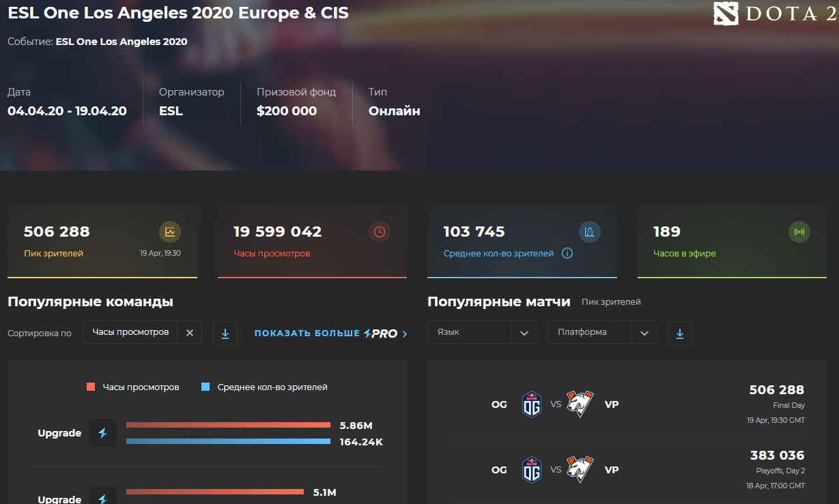839x504 pixels.
Task: Click the Upgrade label in the 5.86M row
Action: [59, 433]
